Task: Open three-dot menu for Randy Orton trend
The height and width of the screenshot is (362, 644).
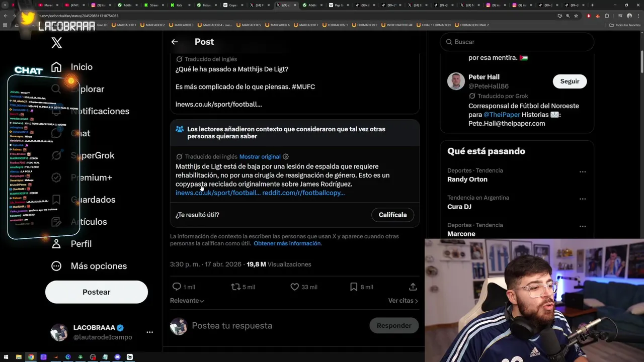Action: 583,172
